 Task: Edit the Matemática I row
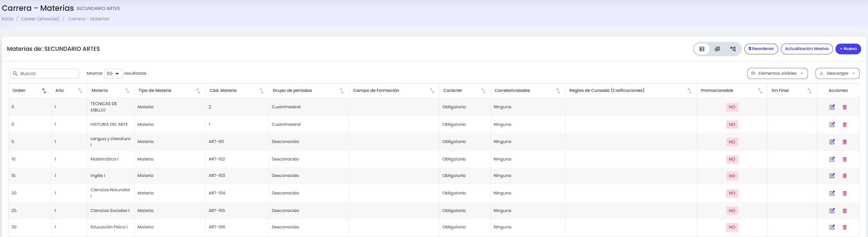(x=832, y=159)
